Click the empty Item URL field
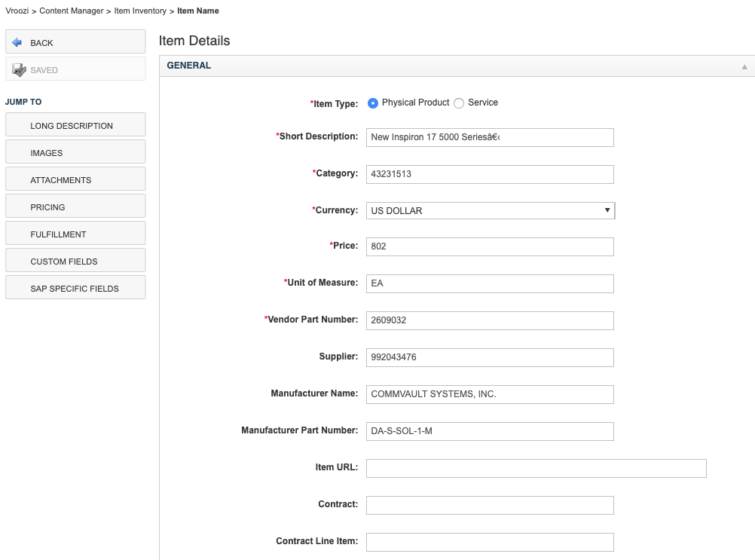This screenshot has width=755, height=560. [536, 468]
